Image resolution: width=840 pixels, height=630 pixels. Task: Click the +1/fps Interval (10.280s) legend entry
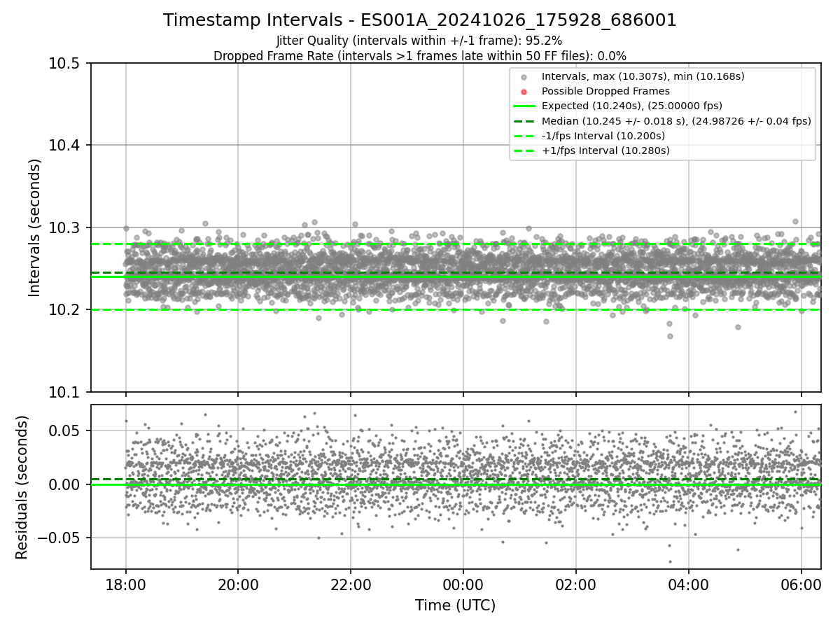point(605,150)
